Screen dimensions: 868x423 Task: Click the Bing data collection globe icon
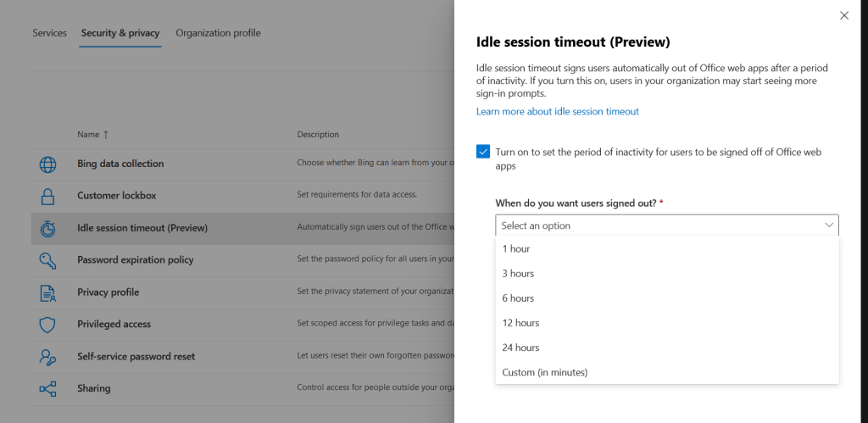48,164
